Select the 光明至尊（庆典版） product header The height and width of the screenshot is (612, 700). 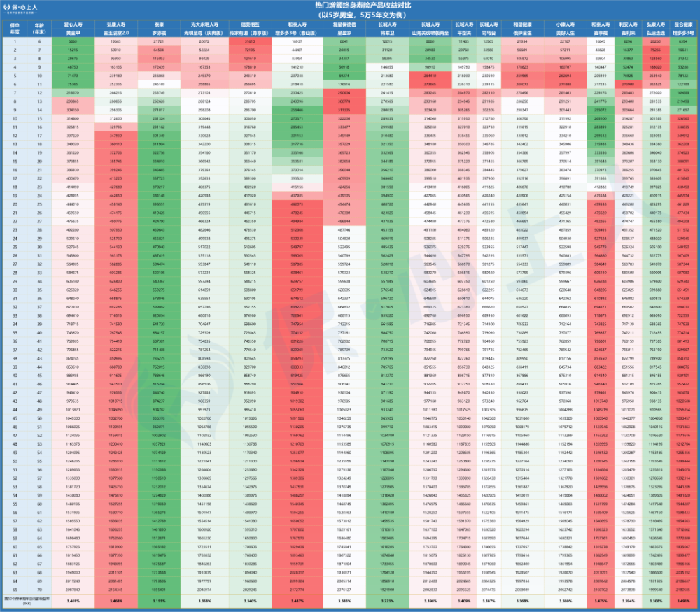tap(204, 33)
